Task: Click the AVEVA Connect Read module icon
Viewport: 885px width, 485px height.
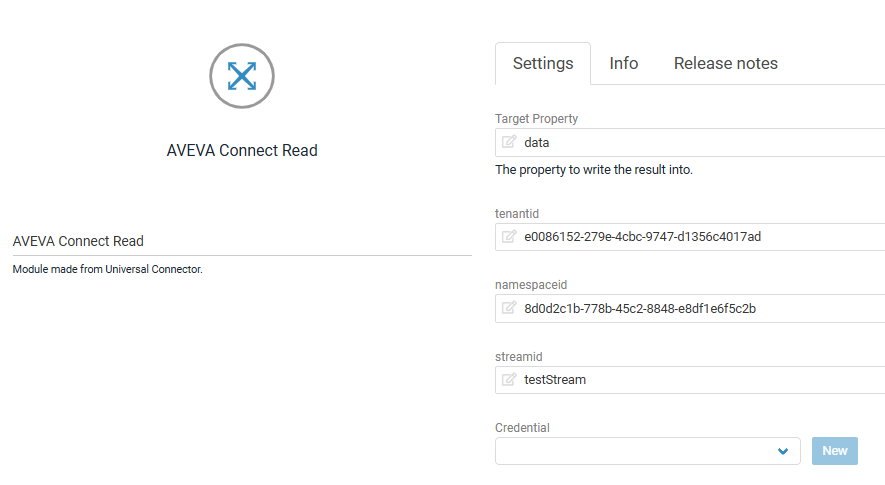Action: click(241, 75)
